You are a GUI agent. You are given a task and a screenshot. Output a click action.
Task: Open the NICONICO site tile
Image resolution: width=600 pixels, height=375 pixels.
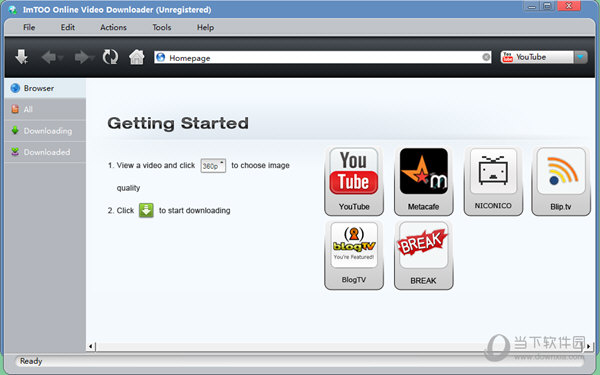click(493, 181)
